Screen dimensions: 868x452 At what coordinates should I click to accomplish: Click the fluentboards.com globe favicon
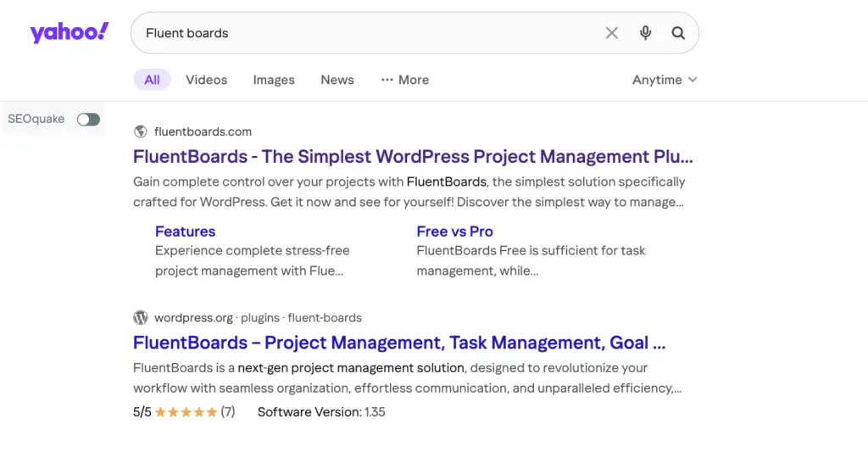point(141,131)
